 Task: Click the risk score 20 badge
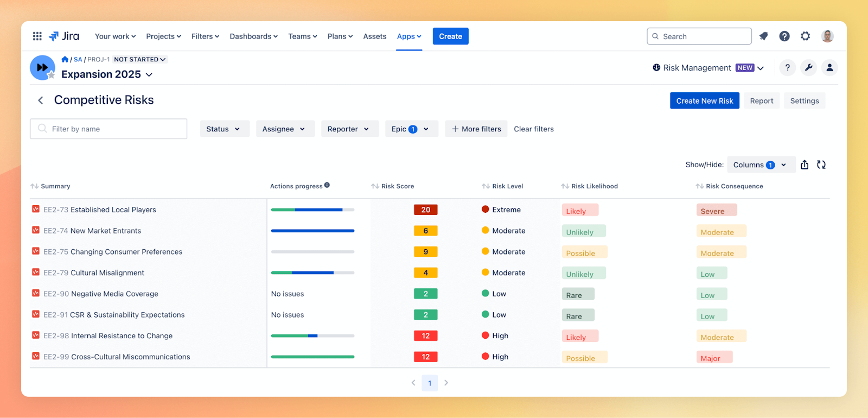426,210
